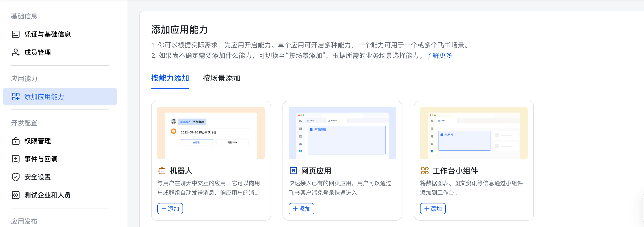Click the 安全设置 shield icon
Screen dimensions: 644x227
pyautogui.click(x=15, y=177)
